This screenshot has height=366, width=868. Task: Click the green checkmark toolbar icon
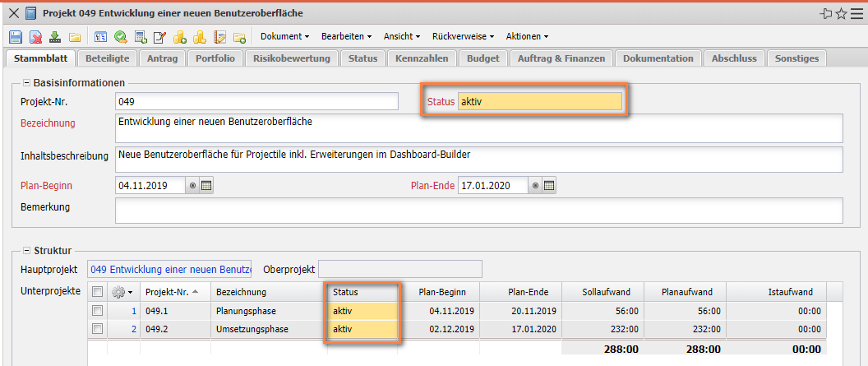point(120,37)
